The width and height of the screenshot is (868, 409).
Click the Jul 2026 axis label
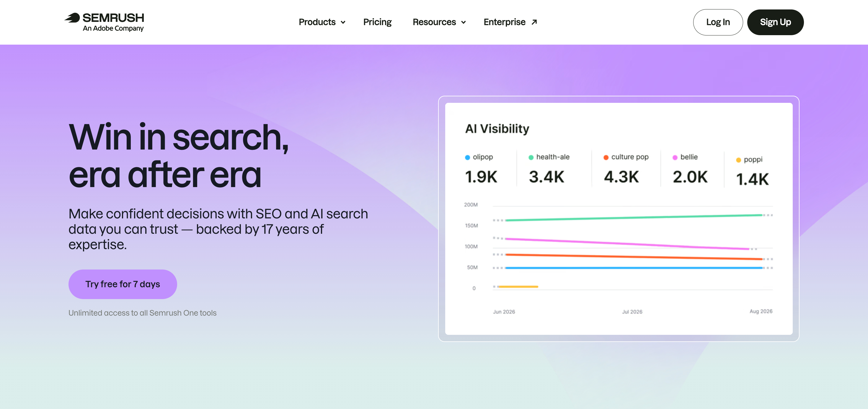(632, 312)
